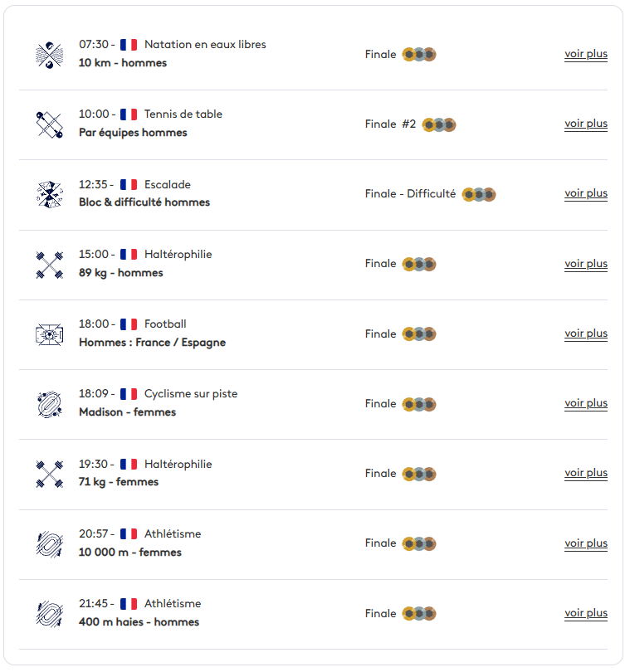This screenshot has width=625, height=672.
Task: Click the open water swimming pictogram icon
Action: click(x=50, y=55)
